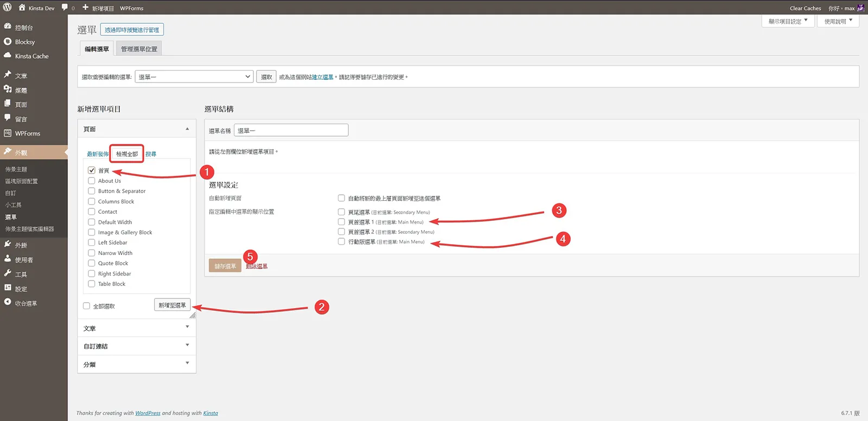Screen dimensions: 868x421
Task: Click the 儲存選單 save button
Action: (225, 266)
